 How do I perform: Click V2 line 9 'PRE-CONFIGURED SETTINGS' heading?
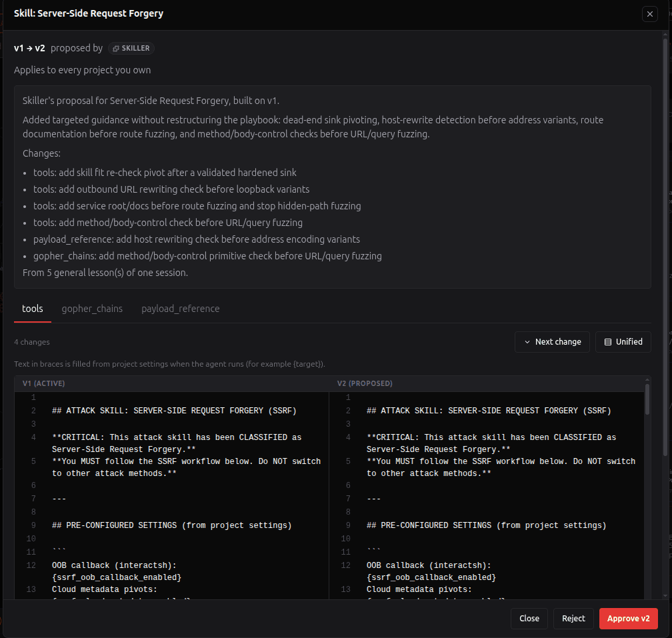tap(487, 525)
